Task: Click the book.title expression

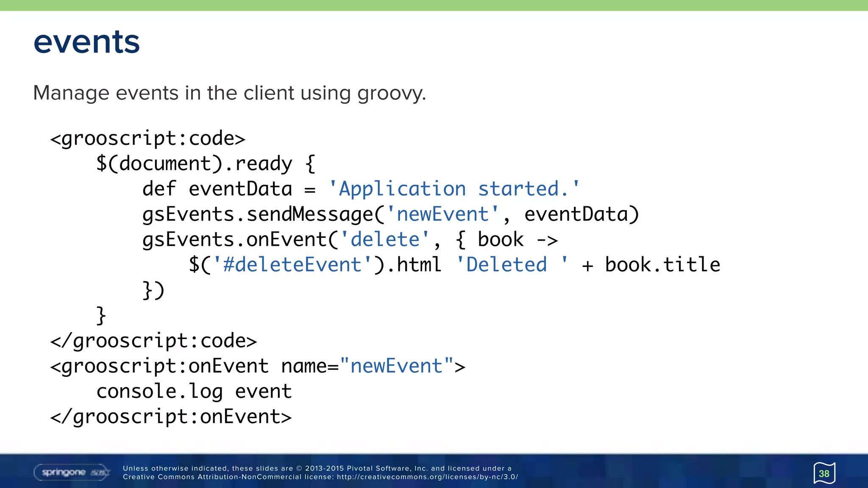Action: [x=662, y=265]
